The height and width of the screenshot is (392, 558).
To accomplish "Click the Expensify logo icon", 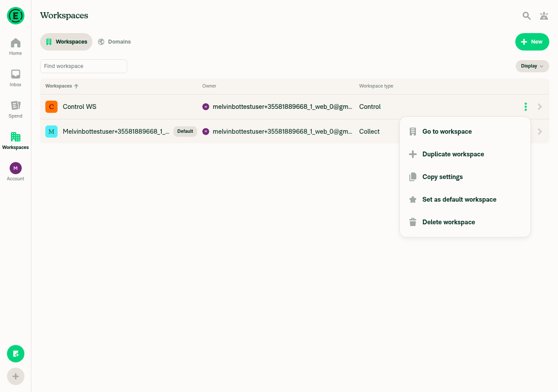I will [x=16, y=16].
